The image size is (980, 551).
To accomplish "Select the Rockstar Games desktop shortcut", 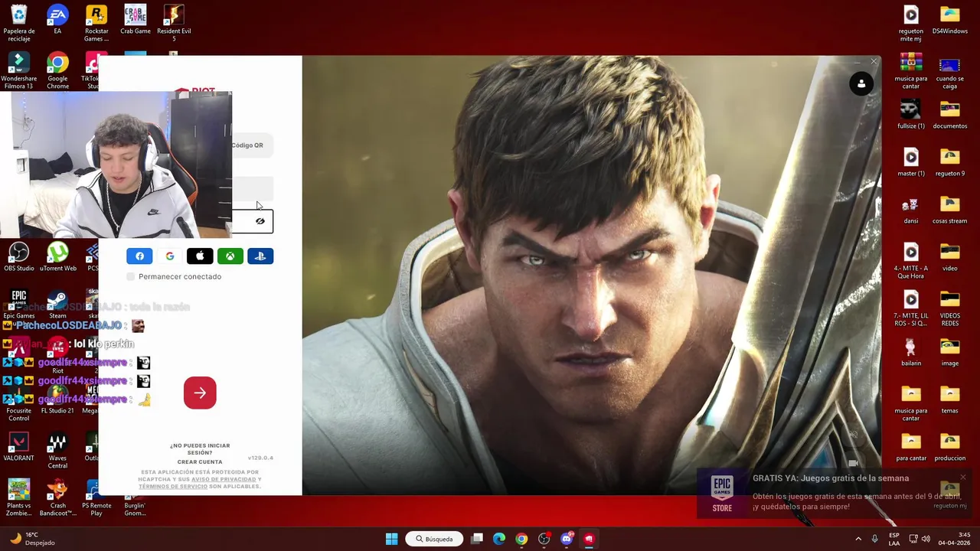I will [x=96, y=24].
